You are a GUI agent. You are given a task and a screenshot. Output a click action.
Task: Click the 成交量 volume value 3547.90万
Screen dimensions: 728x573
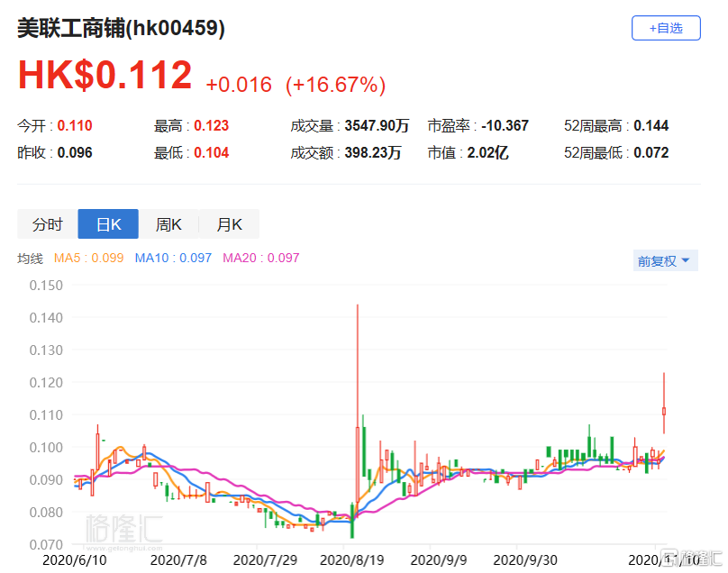click(x=373, y=126)
